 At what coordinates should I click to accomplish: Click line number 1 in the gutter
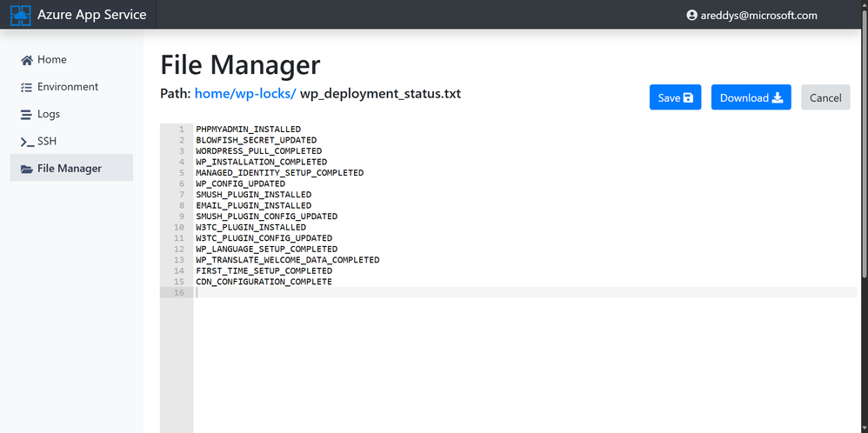[182, 130]
